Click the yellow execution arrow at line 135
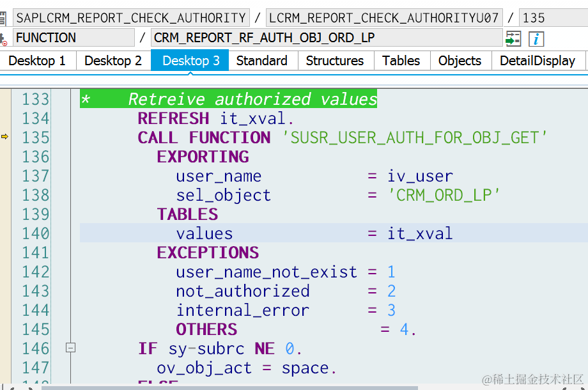The image size is (588, 390). click(4, 137)
